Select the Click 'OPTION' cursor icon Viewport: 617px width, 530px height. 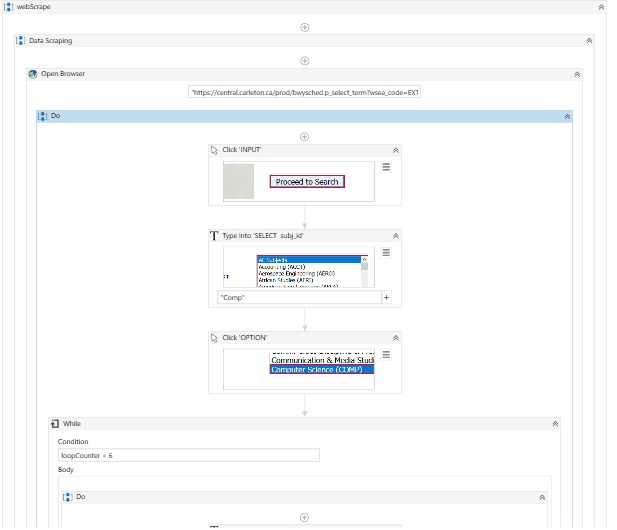(x=214, y=338)
